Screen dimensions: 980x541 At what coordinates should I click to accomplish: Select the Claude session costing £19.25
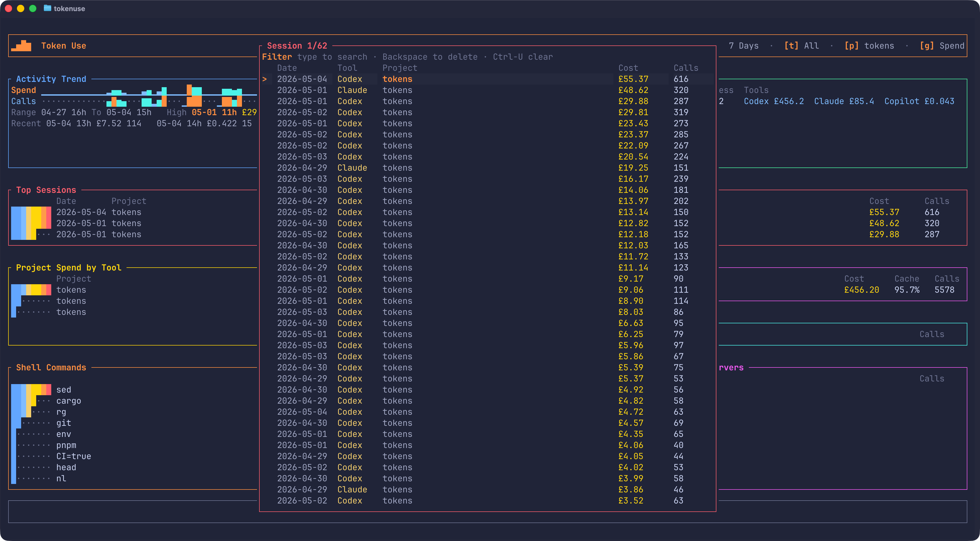[x=487, y=168]
